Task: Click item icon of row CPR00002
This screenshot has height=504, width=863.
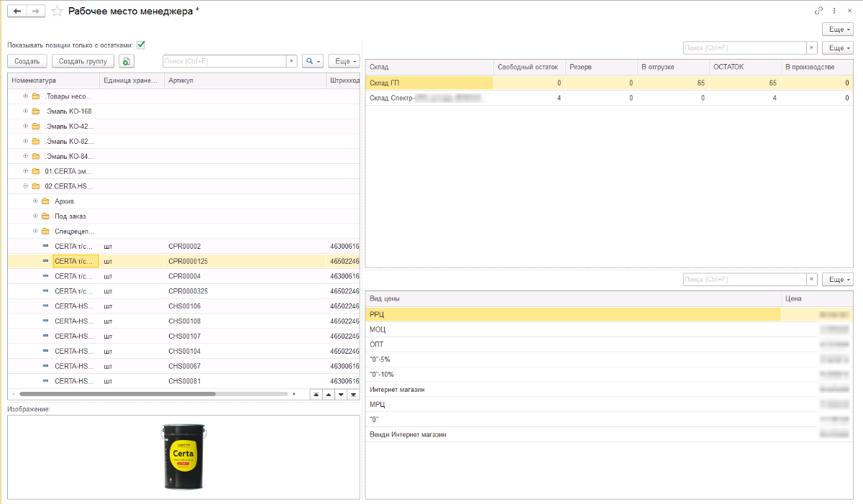Action: tap(47, 247)
